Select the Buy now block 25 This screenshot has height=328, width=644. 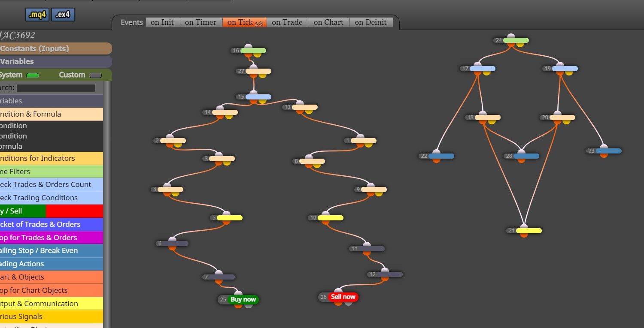243,300
